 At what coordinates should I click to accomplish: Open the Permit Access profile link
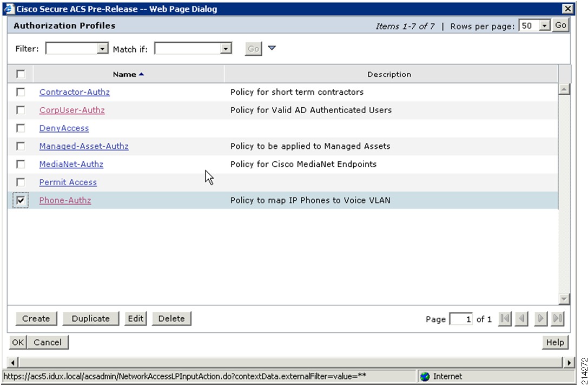tap(68, 182)
